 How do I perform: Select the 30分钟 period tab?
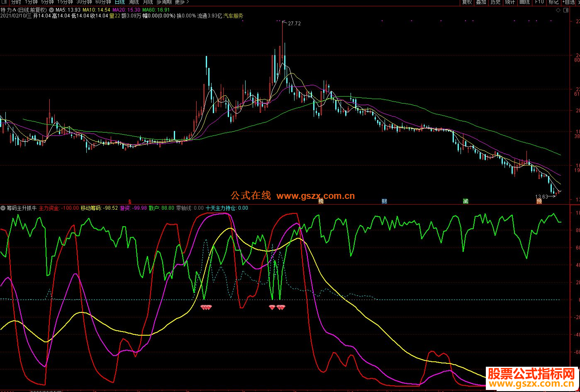(x=84, y=2)
